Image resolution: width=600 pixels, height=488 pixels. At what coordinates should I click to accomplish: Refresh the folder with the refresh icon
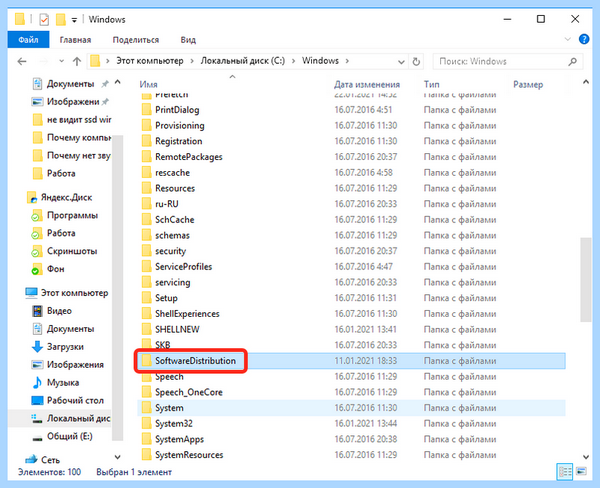416,61
